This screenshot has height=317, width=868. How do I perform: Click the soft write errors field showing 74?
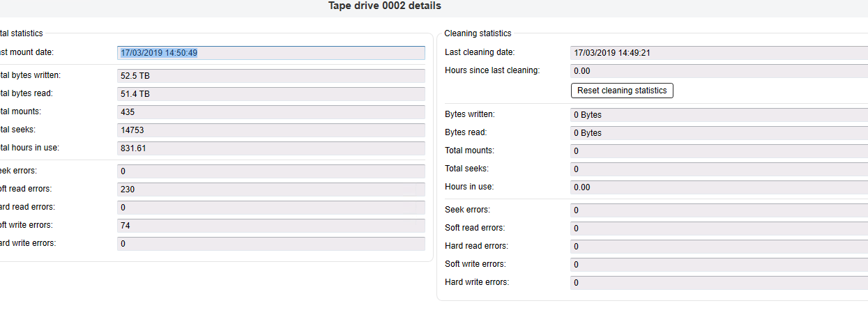point(271,226)
